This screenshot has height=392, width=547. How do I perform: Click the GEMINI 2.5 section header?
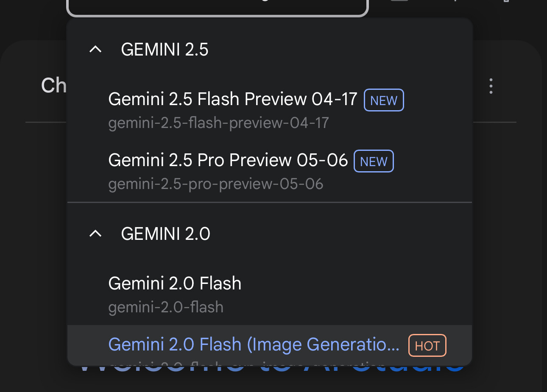pos(165,50)
